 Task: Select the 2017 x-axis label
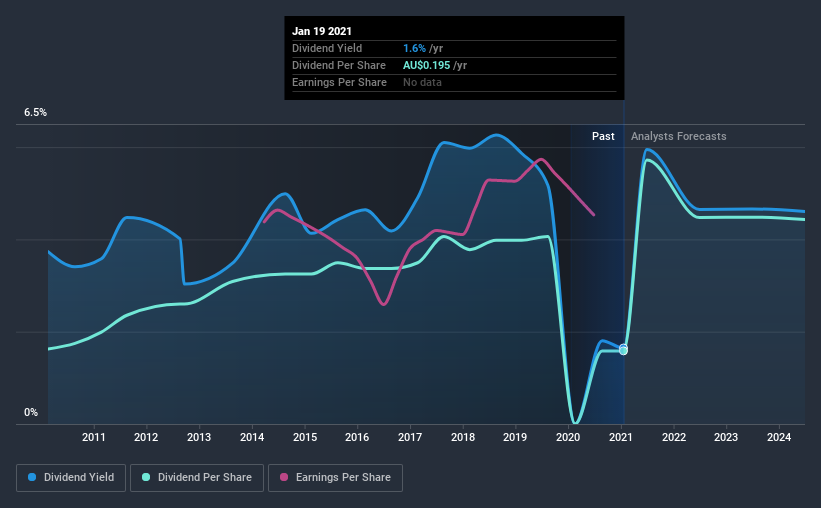point(410,437)
